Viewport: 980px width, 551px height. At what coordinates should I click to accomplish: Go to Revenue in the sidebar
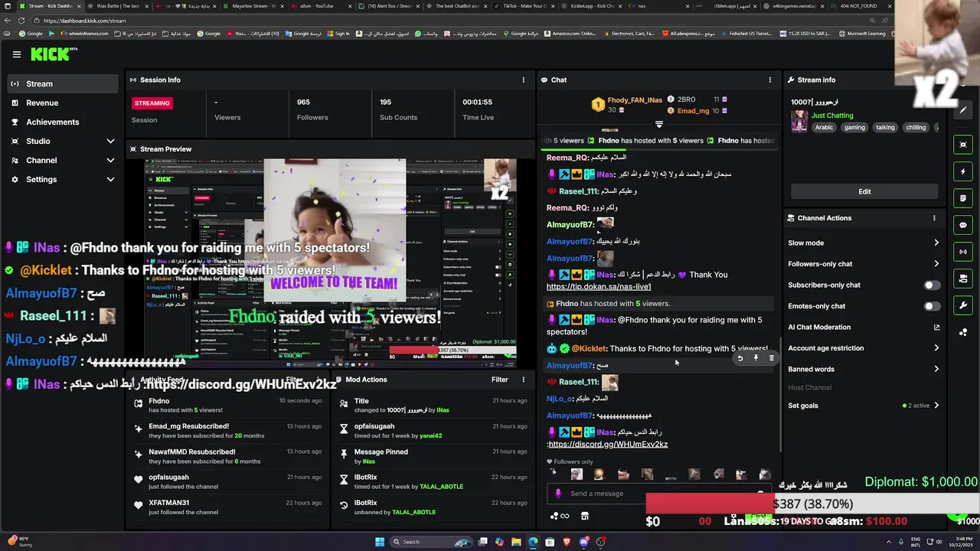(63, 103)
